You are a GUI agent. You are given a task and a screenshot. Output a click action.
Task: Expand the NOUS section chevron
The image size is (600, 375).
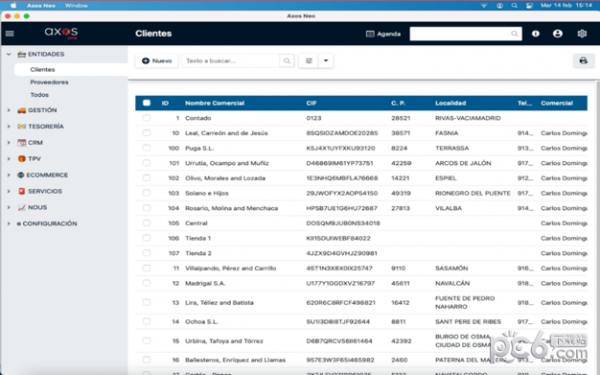[x=8, y=207]
